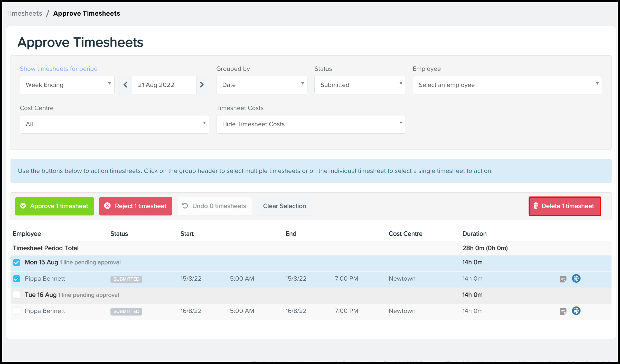The height and width of the screenshot is (364, 620).
Task: Open the Week Ending period dropdown
Action: 67,85
